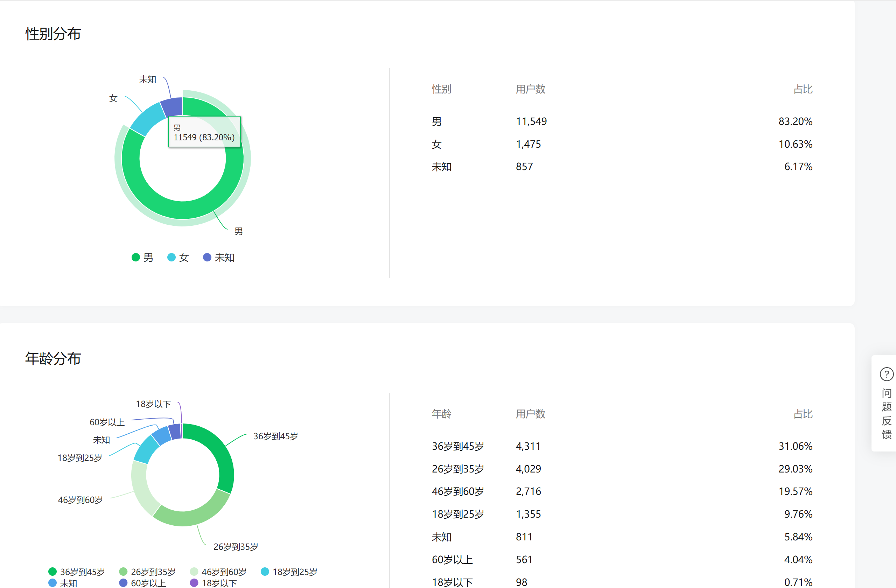Click the 31.06% percentage value
The width and height of the screenshot is (896, 588).
pyautogui.click(x=796, y=447)
